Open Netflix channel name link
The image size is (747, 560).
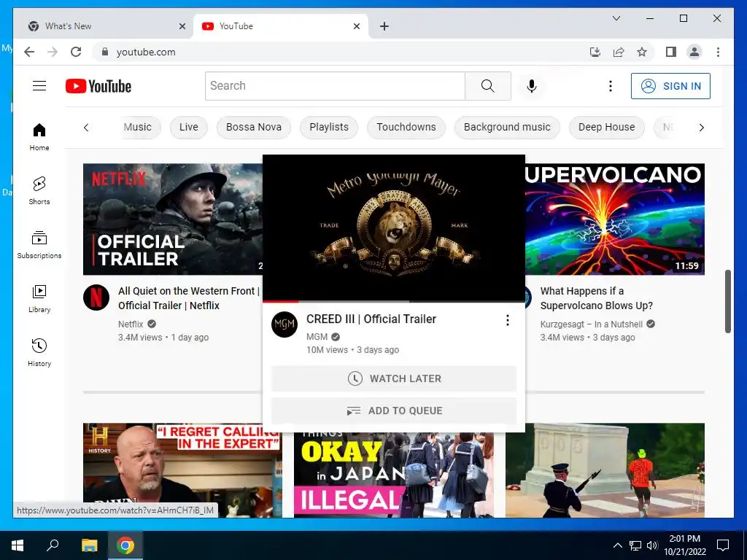pos(131,324)
